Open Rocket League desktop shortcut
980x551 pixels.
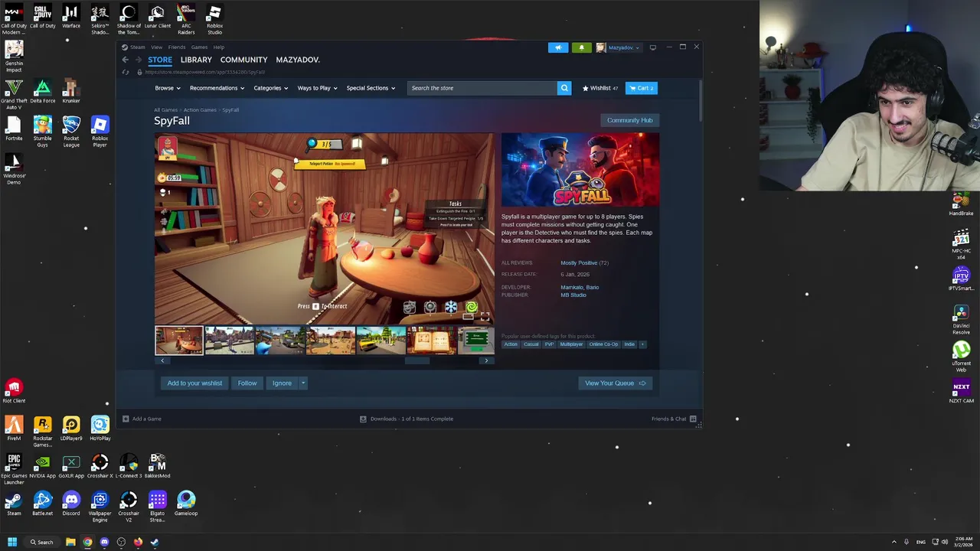pyautogui.click(x=71, y=132)
